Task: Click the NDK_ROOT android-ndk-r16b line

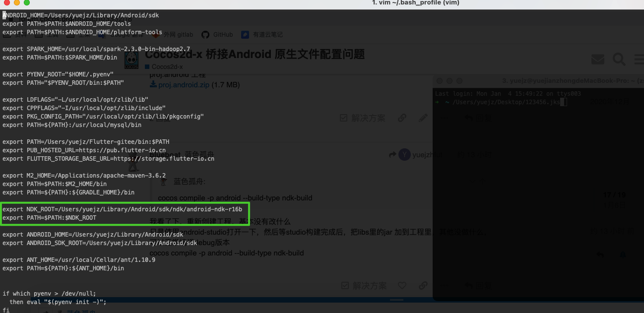Action: click(122, 209)
